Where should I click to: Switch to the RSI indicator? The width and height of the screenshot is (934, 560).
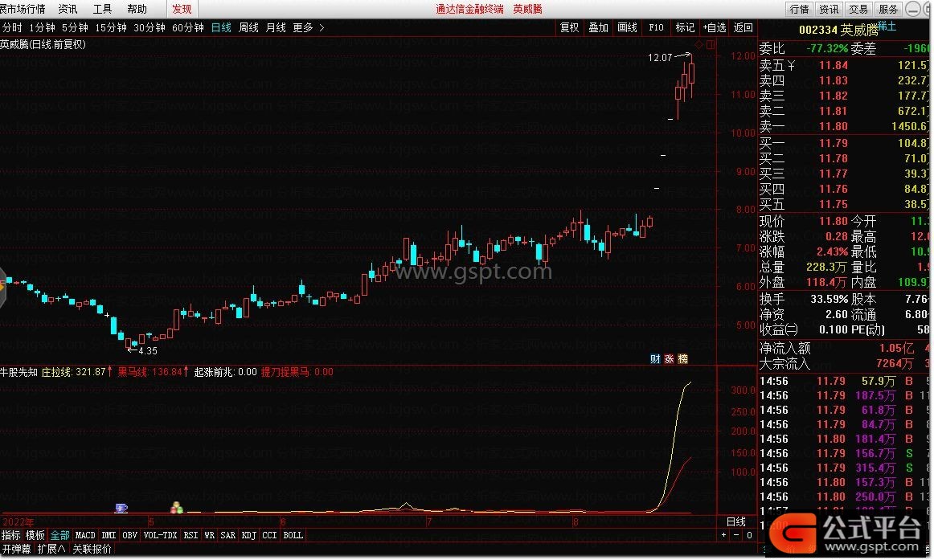pyautogui.click(x=190, y=535)
